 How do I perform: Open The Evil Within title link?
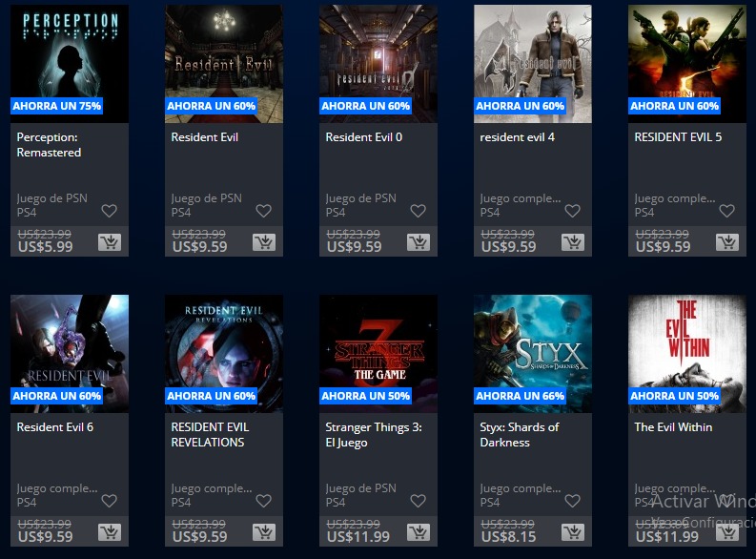pyautogui.click(x=673, y=426)
